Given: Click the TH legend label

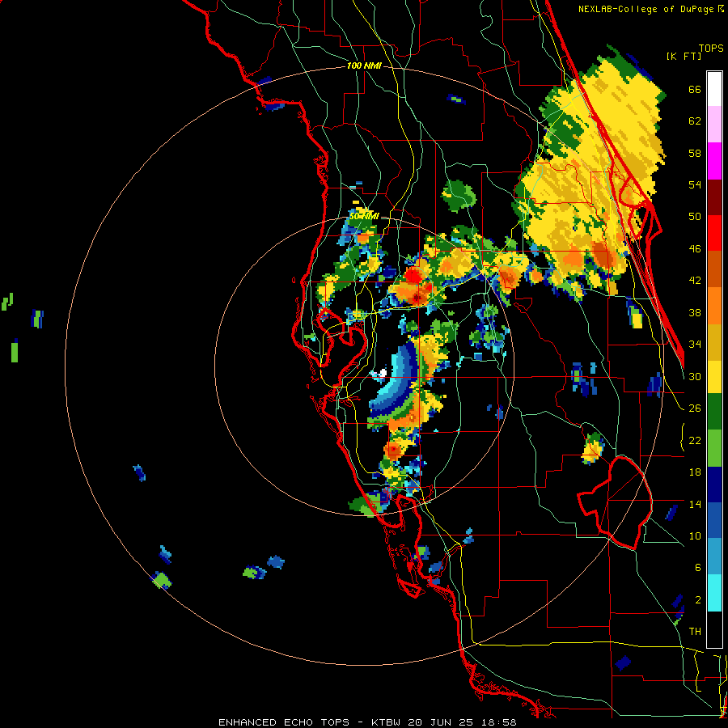Looking at the screenshot, I should point(695,632).
